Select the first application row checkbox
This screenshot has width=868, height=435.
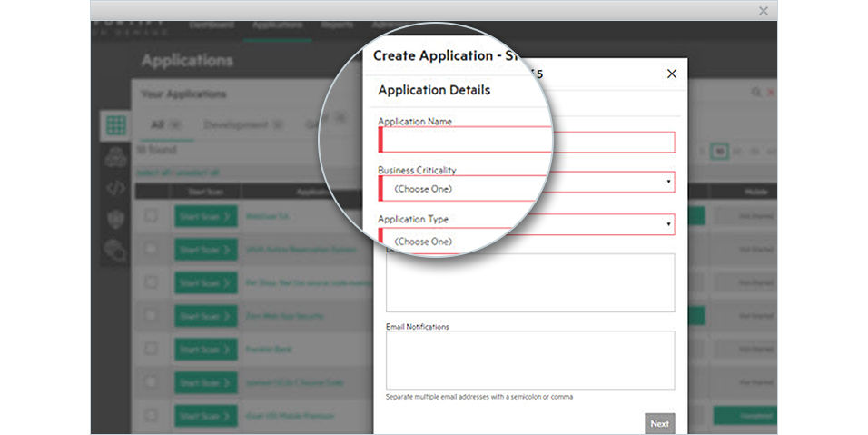click(x=152, y=217)
